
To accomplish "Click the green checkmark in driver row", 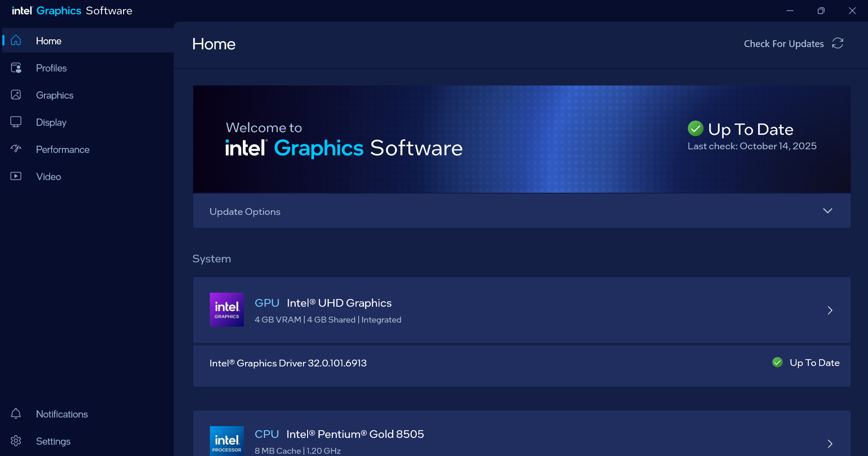I will click(778, 362).
